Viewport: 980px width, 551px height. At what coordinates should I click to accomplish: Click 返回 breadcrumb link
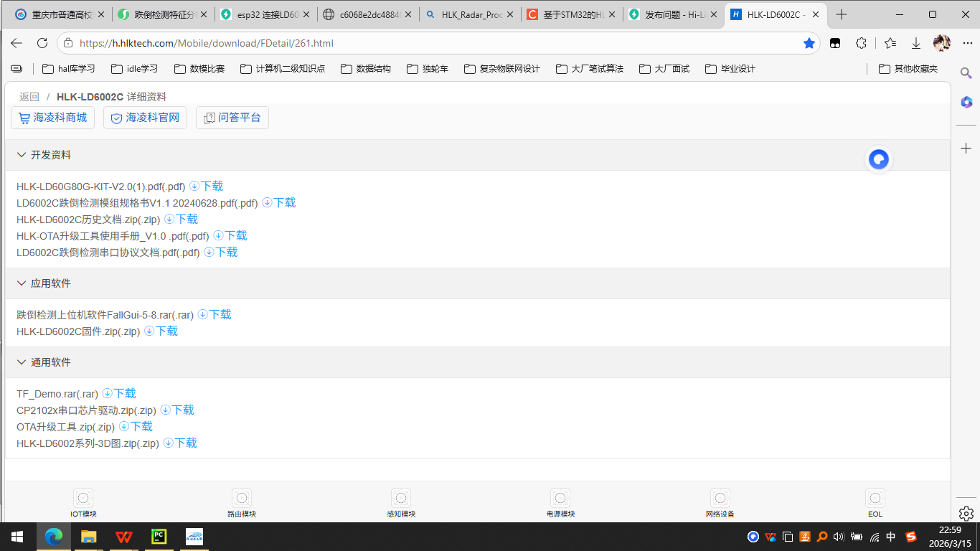pyautogui.click(x=29, y=97)
